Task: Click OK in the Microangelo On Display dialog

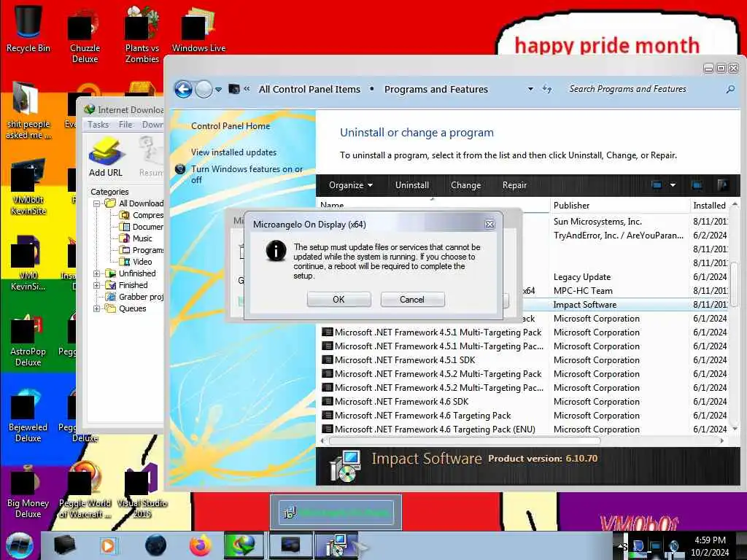Action: 338,300
